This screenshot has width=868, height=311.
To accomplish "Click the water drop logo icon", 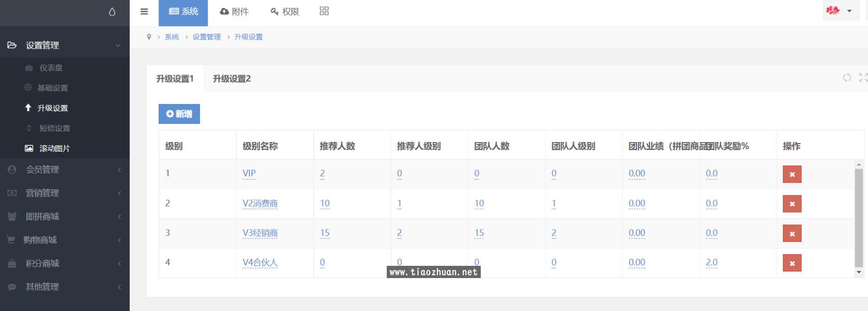I will (112, 12).
